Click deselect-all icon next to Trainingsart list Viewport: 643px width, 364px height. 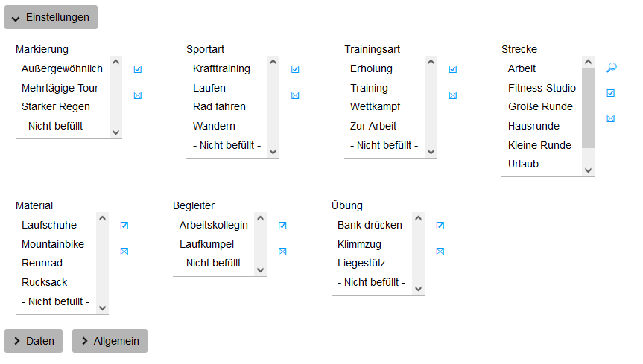point(453,95)
